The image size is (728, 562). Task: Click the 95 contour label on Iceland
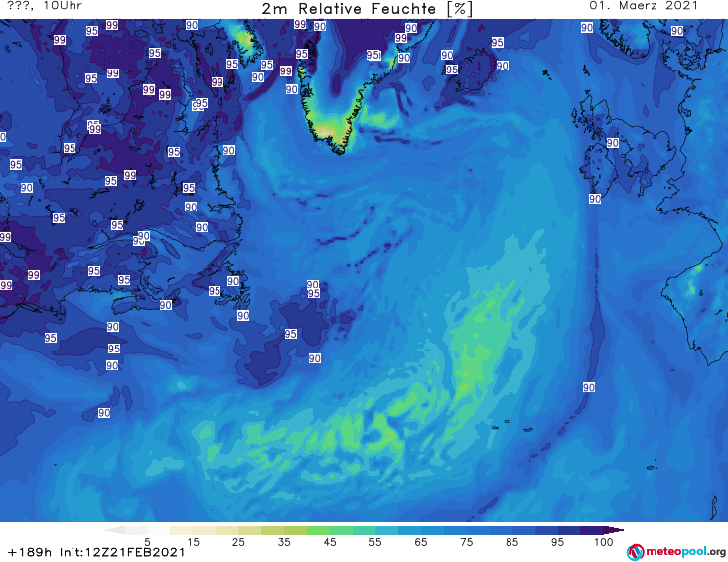tap(452, 70)
